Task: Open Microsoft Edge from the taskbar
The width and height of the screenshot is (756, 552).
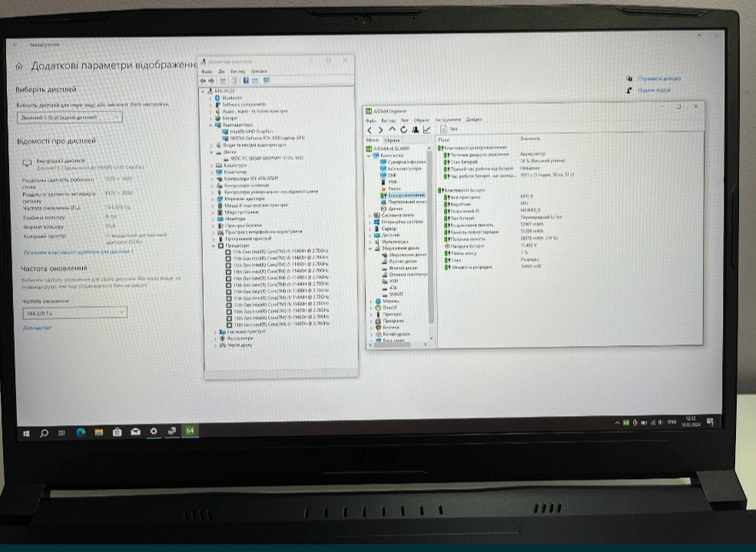Action: point(80,432)
